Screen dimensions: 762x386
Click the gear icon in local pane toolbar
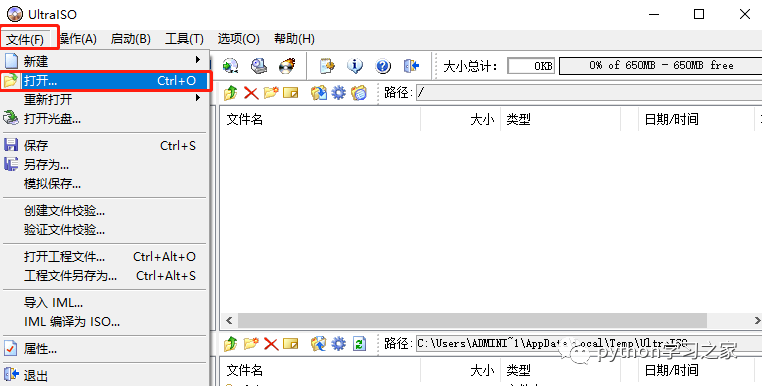tap(338, 344)
